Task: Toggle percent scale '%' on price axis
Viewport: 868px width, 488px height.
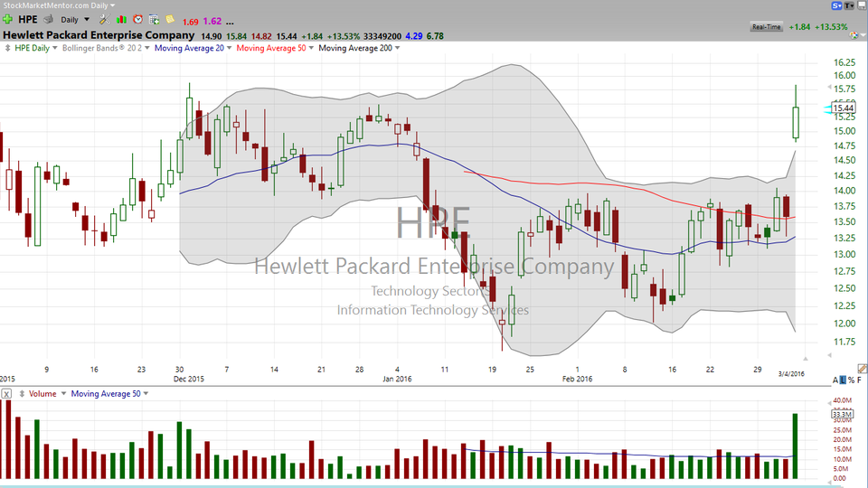Action: [x=851, y=380]
